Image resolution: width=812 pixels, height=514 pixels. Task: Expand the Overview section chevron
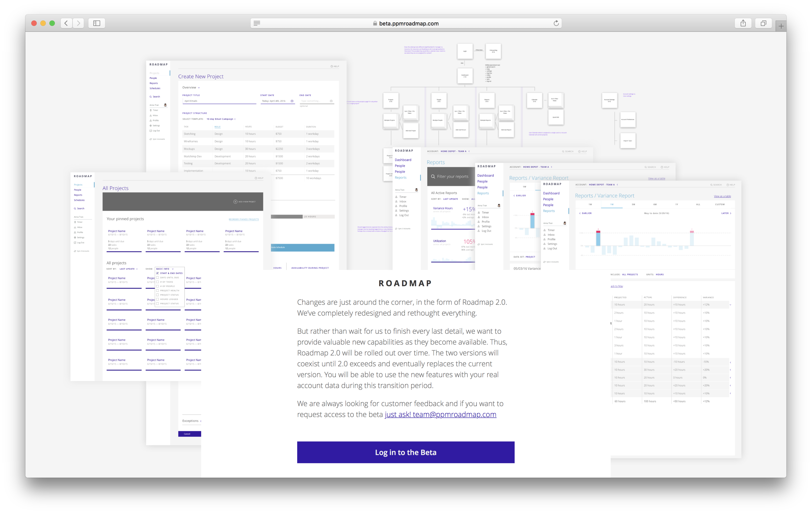[x=199, y=88]
